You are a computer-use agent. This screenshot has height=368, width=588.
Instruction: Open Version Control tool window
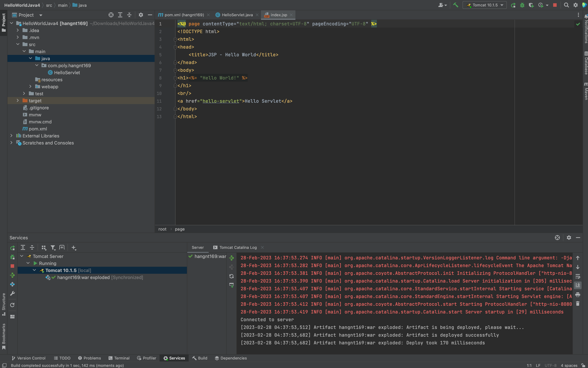point(28,358)
